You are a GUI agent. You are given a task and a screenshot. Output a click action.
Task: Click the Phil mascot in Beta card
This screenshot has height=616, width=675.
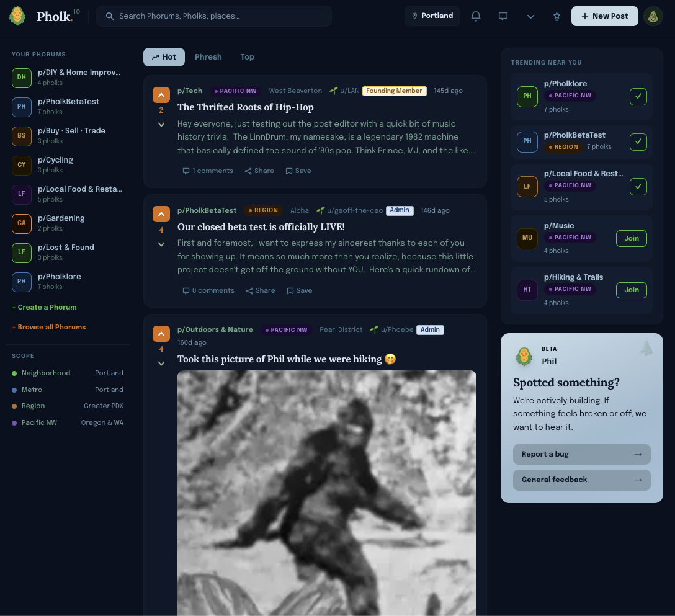524,357
